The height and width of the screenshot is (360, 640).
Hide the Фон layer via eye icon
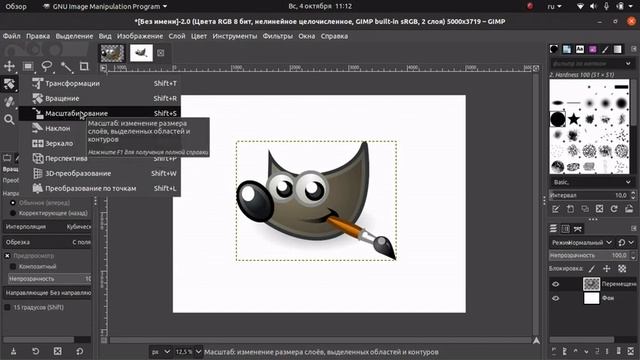(556, 298)
